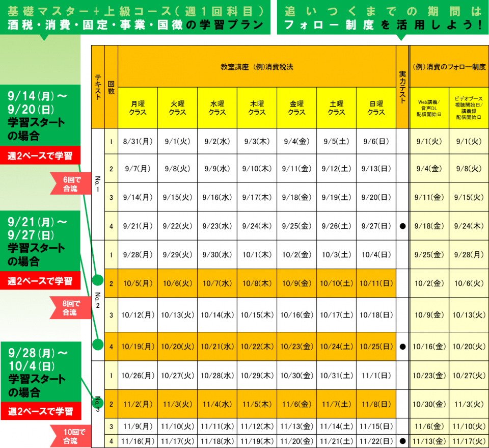Click the フォロー制度を活用しよう banner
The image size is (489, 448).
pos(383,18)
